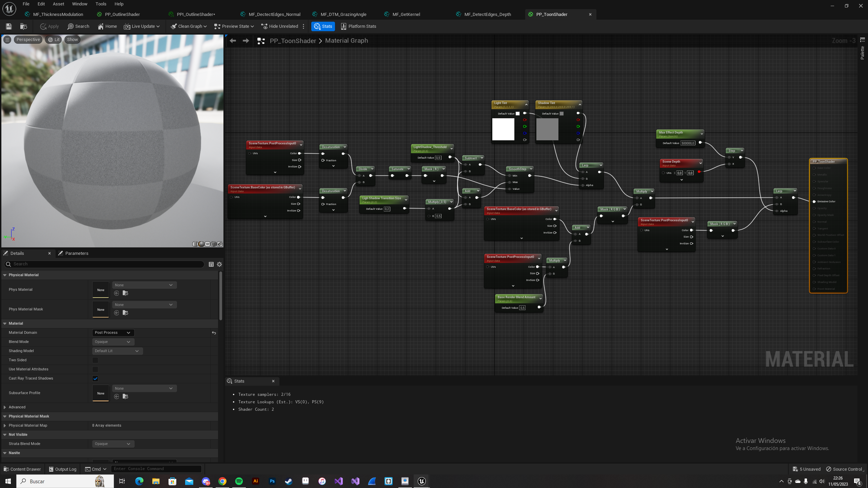
Task: Open details panel settings gear
Action: 219,264
